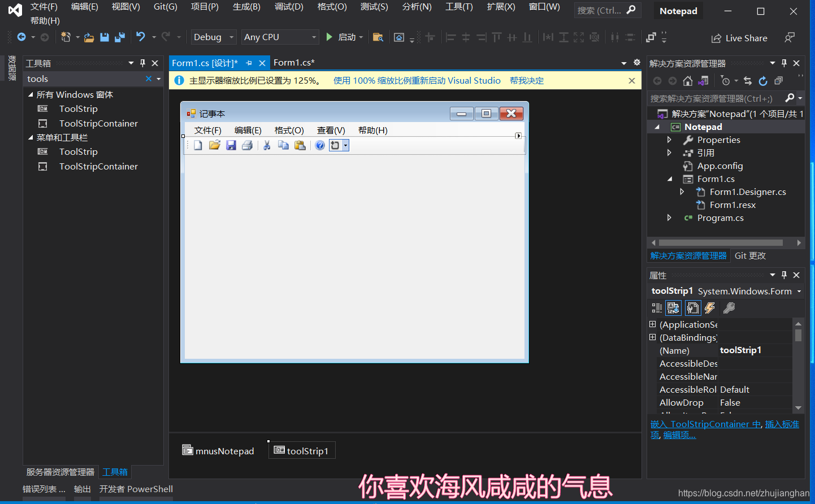Click the '编辑项...' link in Properties
Viewport: 815px width, 504px height.
coord(679,435)
